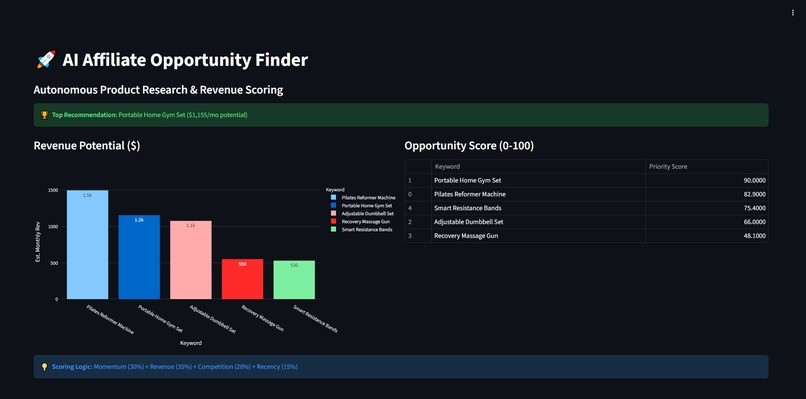
Task: Click row index 3 in the table
Action: tap(418, 236)
